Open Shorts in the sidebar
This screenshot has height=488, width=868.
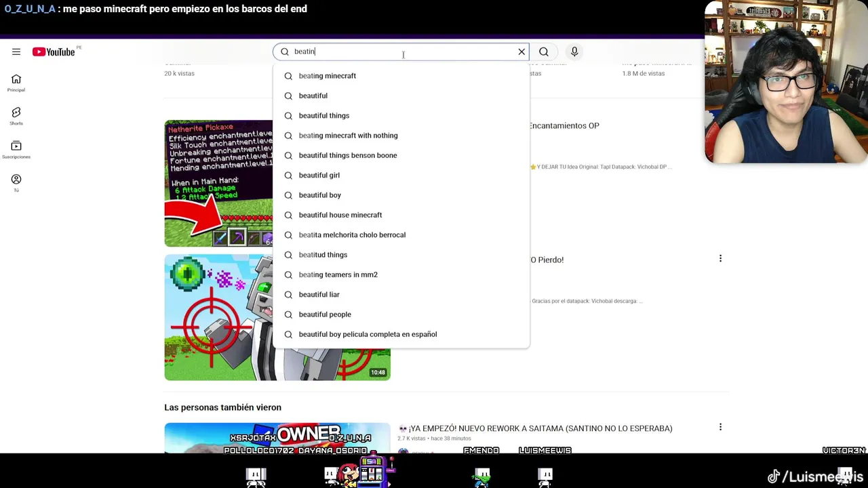point(16,116)
